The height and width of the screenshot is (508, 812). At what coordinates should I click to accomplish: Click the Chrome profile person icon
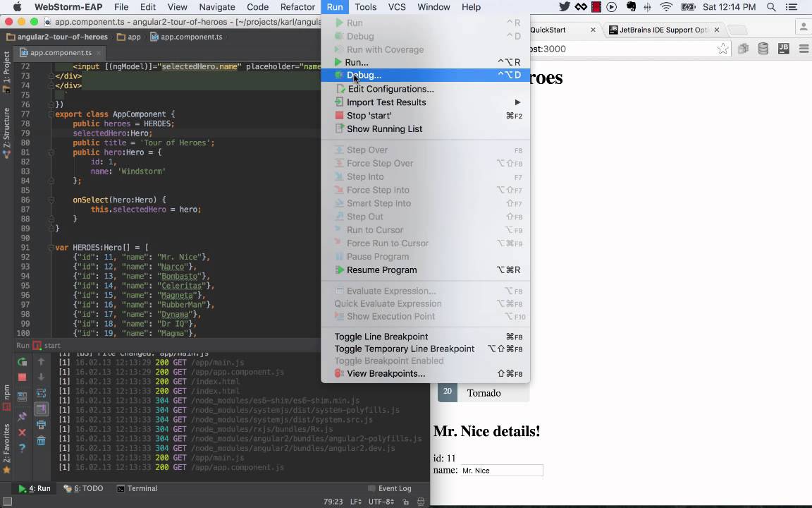click(x=804, y=27)
